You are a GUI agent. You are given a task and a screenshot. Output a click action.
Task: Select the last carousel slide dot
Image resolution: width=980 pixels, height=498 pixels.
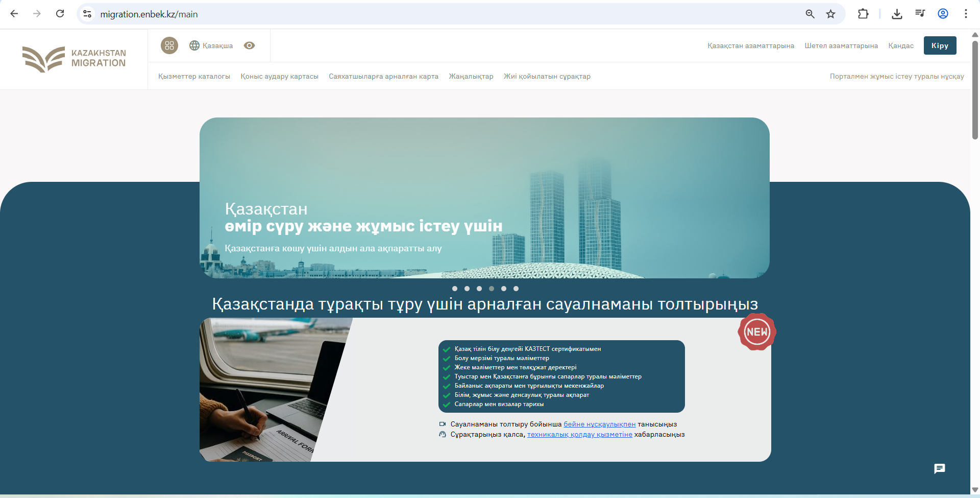(x=516, y=289)
